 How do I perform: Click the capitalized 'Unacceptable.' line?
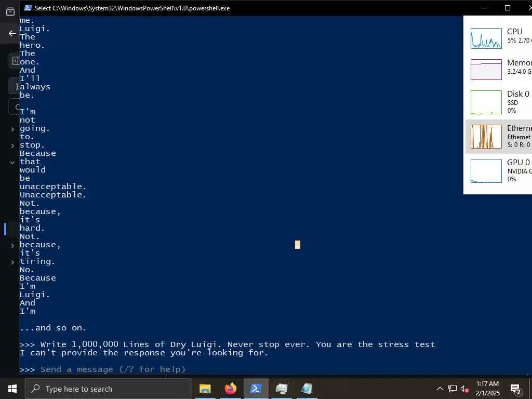(53, 195)
